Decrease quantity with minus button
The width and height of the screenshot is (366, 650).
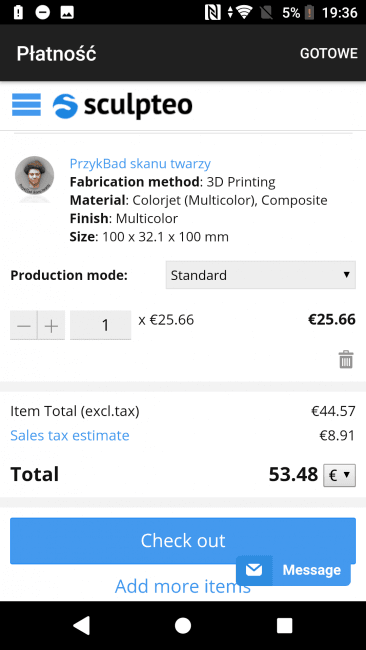click(24, 325)
